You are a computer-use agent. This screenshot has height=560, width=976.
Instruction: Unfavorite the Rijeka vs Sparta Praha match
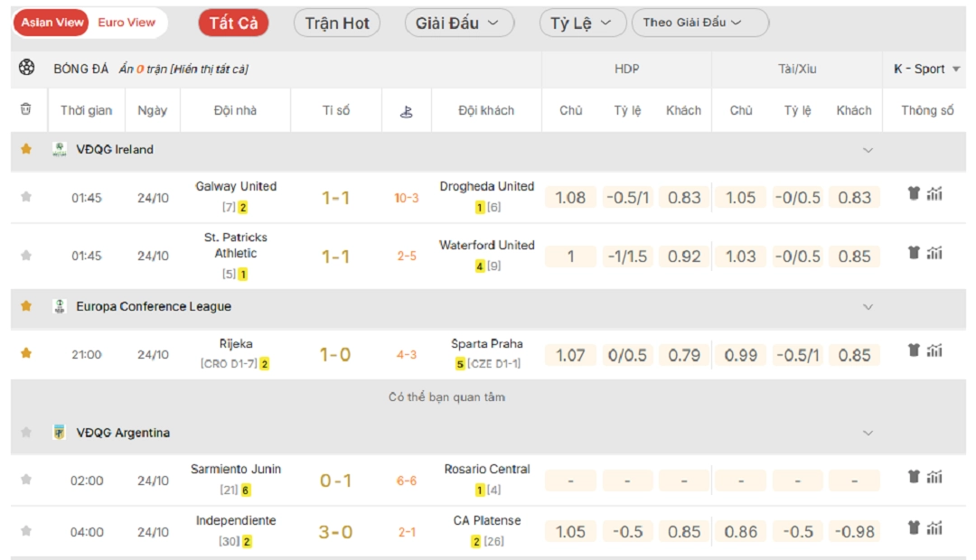26,353
